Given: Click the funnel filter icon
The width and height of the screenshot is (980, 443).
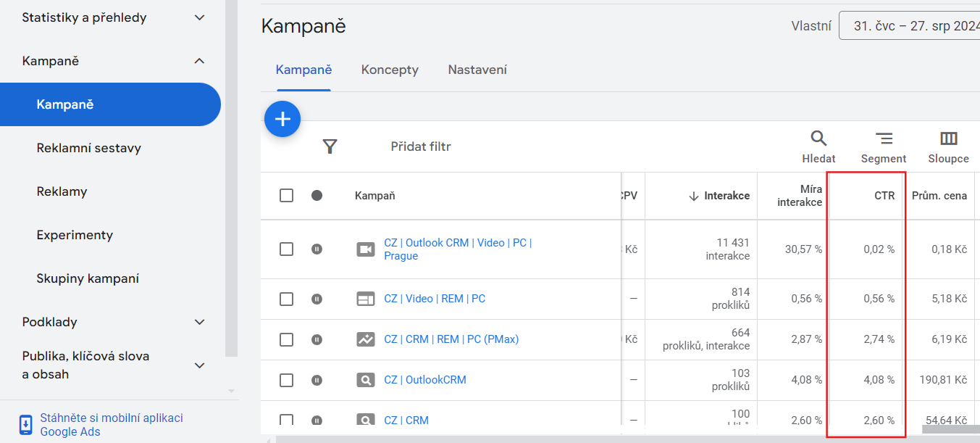Looking at the screenshot, I should [x=330, y=146].
